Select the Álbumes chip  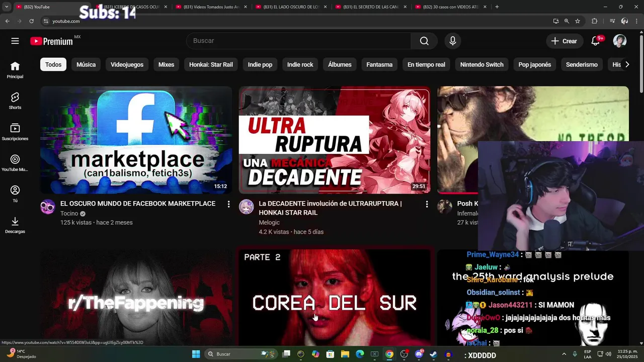point(340,64)
